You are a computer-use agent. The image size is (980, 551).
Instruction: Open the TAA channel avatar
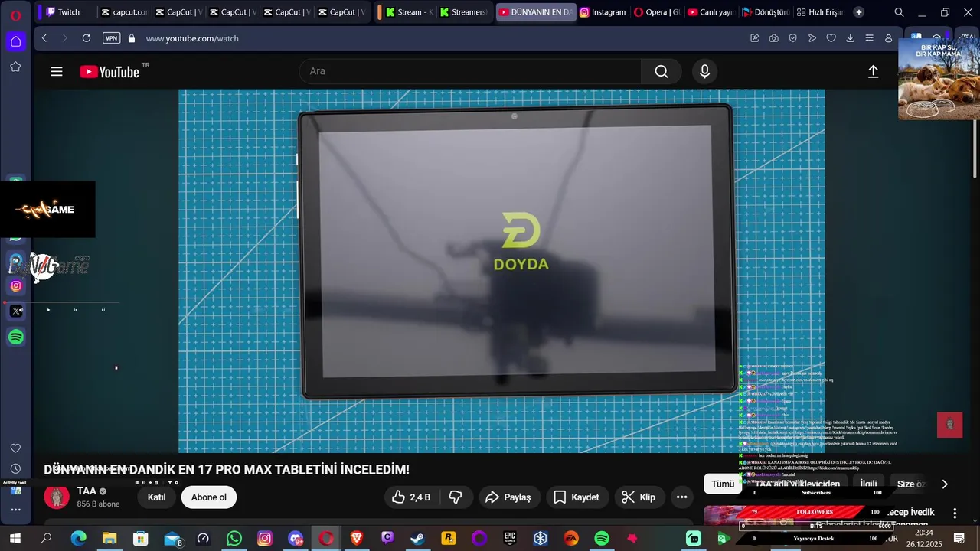pos(57,497)
